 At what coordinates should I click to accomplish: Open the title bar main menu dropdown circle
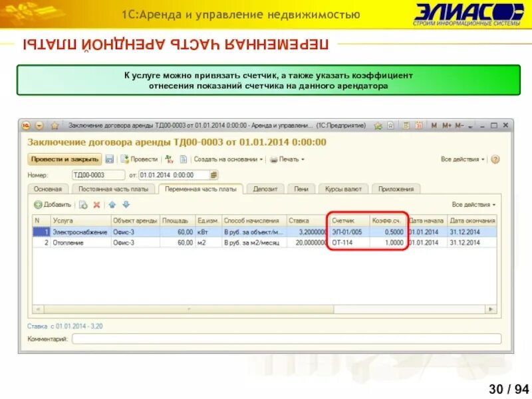(39, 126)
